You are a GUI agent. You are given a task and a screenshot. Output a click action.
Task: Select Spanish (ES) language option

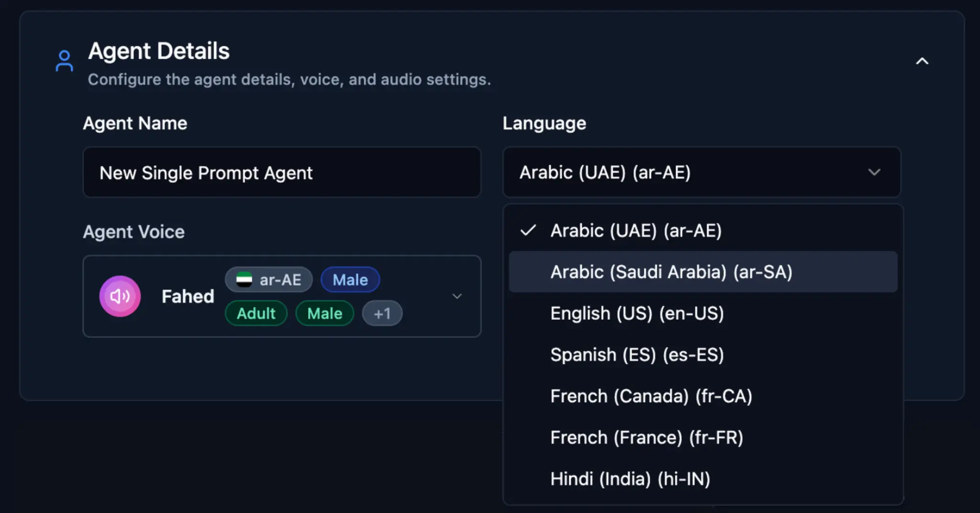636,355
